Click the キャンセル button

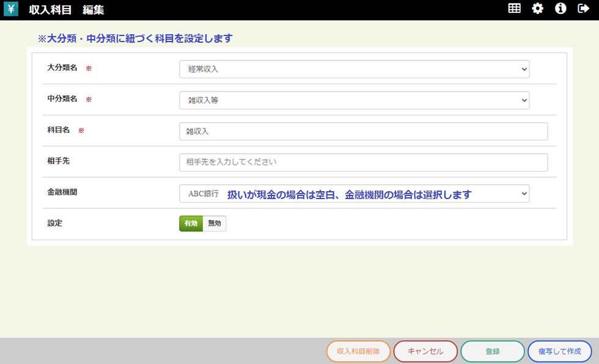[425, 351]
